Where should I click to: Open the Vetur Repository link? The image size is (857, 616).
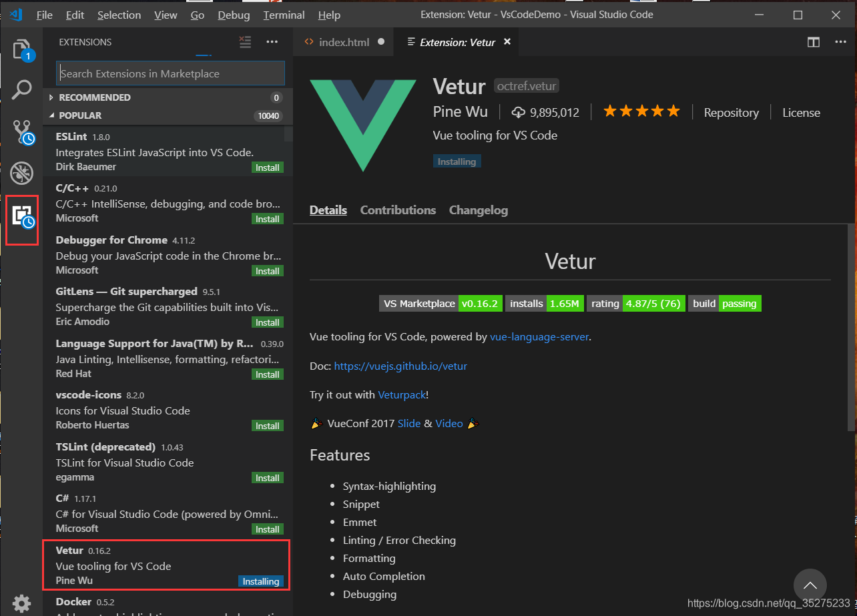[731, 112]
